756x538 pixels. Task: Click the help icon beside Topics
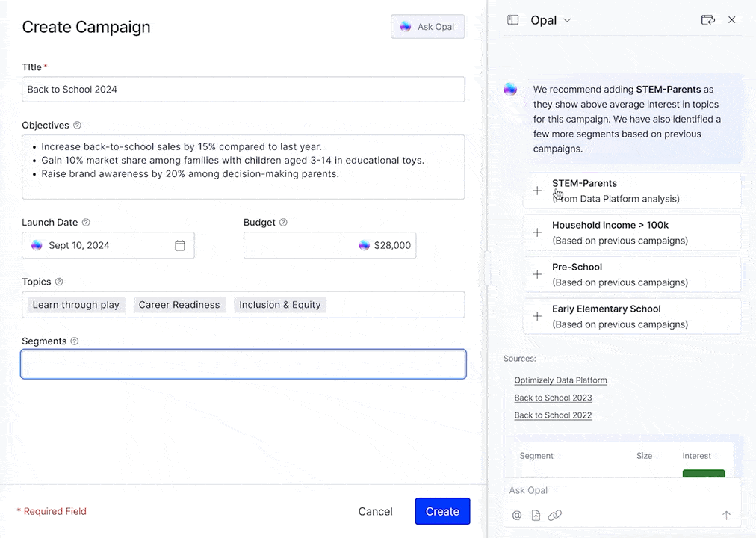[x=59, y=282]
